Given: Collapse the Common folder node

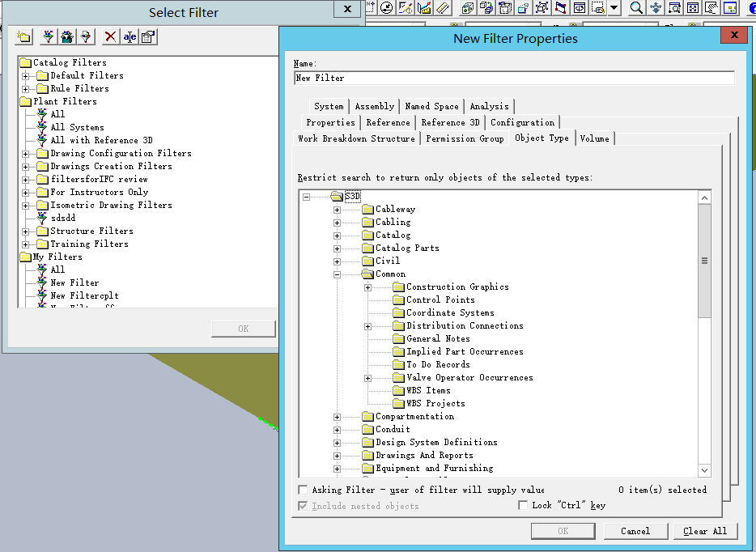Looking at the screenshot, I should click(x=337, y=275).
